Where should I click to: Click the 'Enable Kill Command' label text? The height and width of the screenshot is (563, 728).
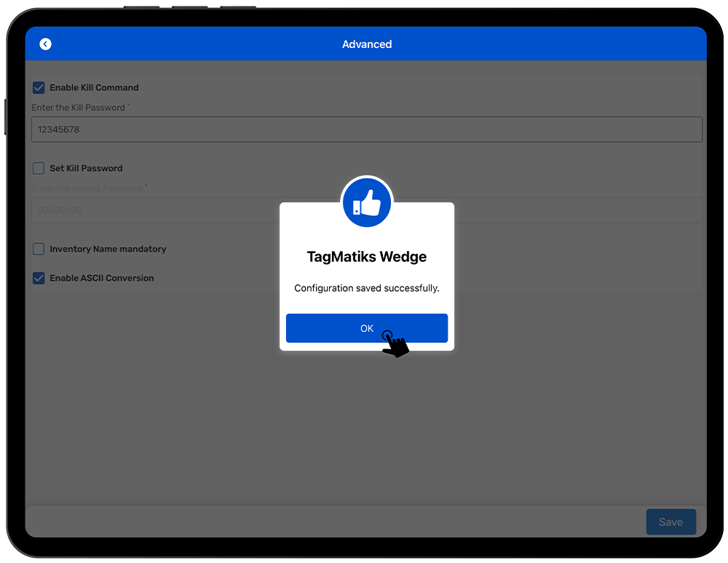(94, 87)
